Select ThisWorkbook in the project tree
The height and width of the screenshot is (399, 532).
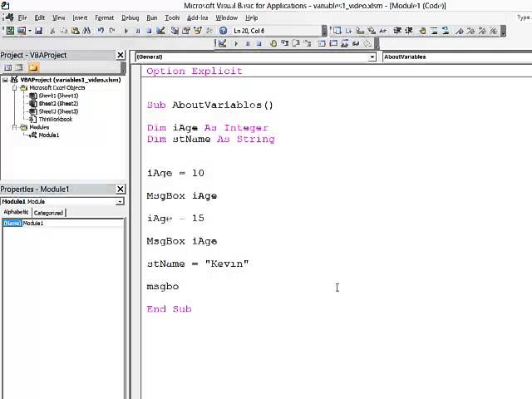(56, 120)
